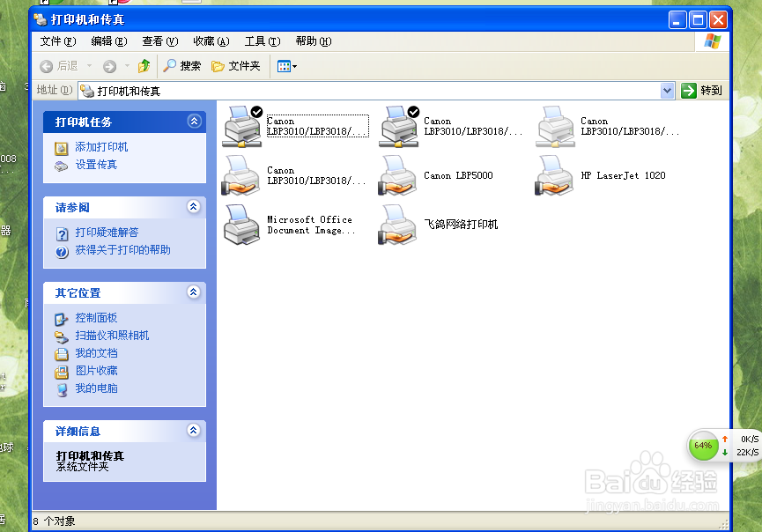Open the 收藏 menu
The height and width of the screenshot is (532, 762).
pyautogui.click(x=211, y=41)
